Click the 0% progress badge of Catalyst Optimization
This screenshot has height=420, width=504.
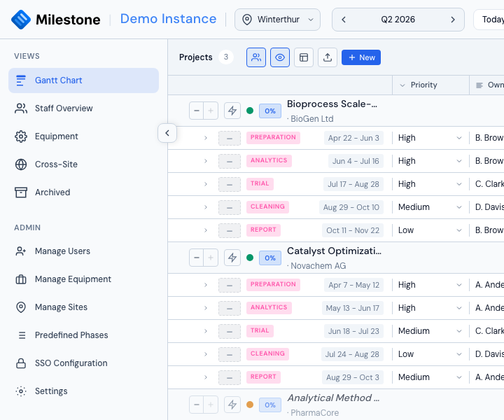point(270,258)
